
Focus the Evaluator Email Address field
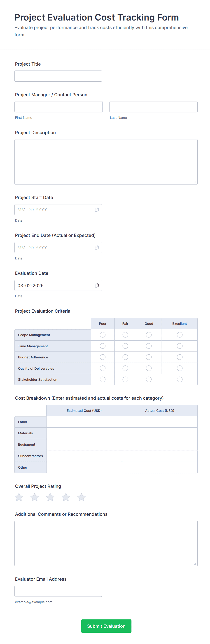(58, 591)
